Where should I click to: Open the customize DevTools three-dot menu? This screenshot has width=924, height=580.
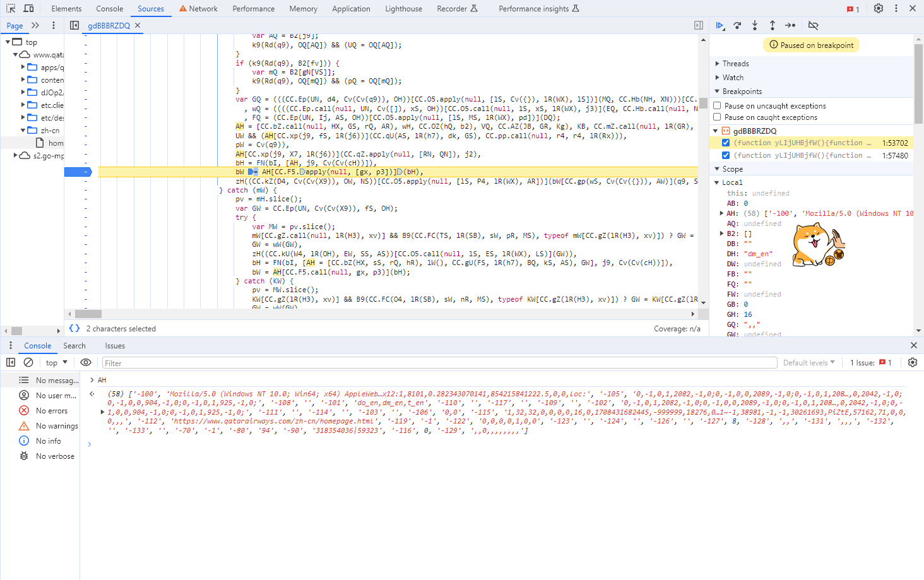[x=896, y=8]
